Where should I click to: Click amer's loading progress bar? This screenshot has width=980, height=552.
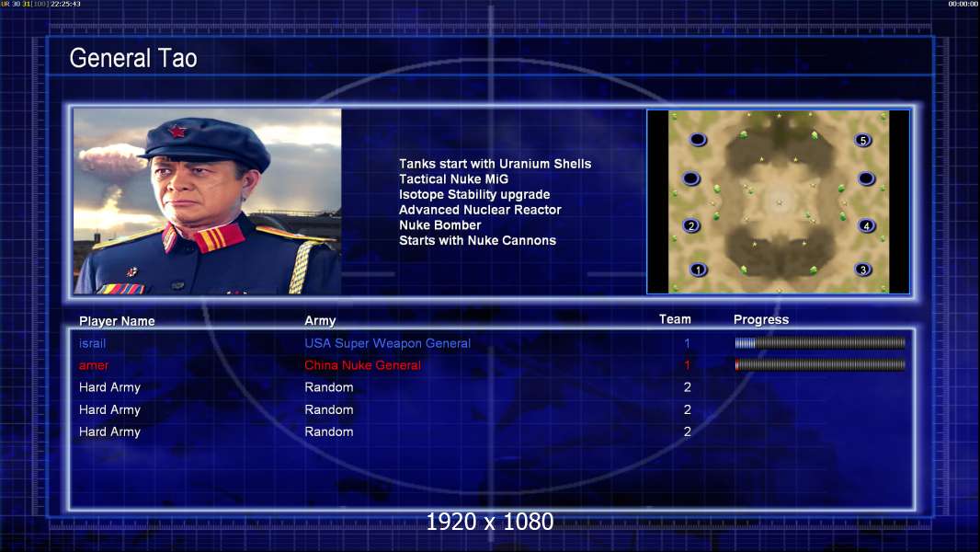click(x=820, y=364)
